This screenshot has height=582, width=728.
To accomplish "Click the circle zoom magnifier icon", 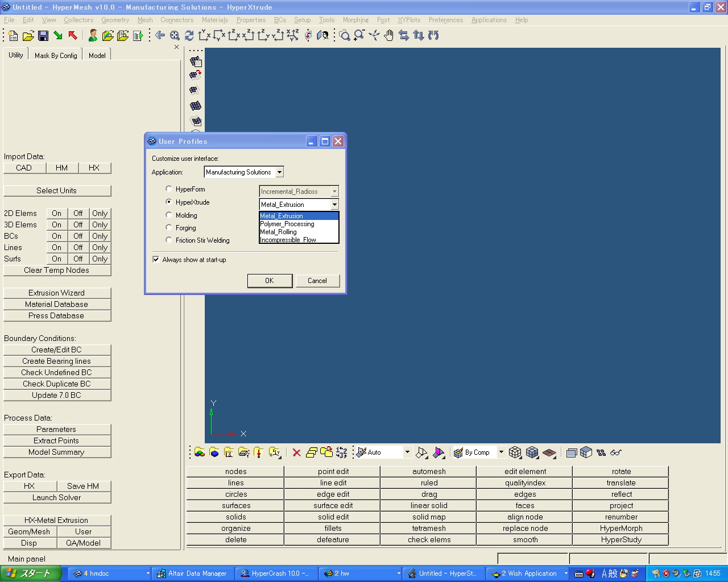I will (x=345, y=36).
